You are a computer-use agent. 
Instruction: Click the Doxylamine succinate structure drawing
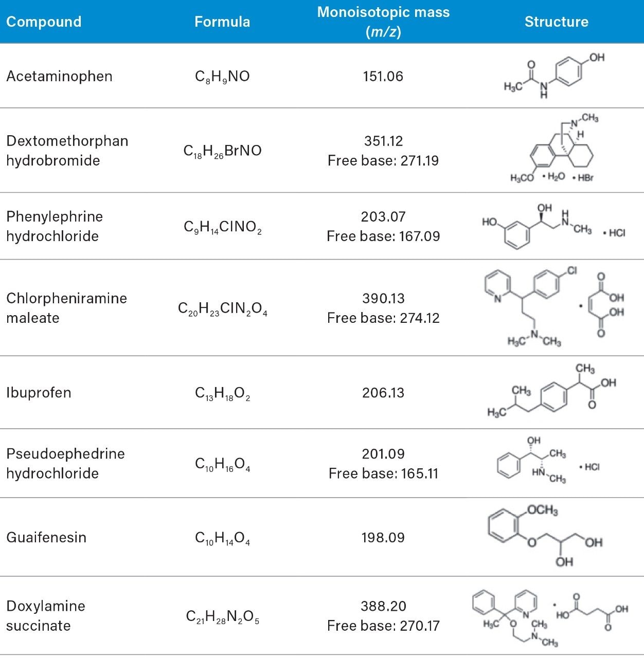(x=549, y=617)
